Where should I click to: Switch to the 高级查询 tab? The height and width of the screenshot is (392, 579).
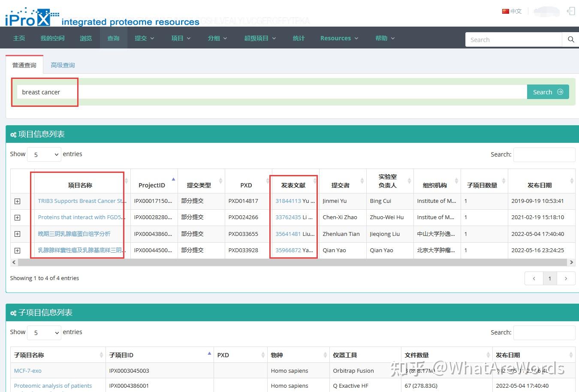pos(63,65)
